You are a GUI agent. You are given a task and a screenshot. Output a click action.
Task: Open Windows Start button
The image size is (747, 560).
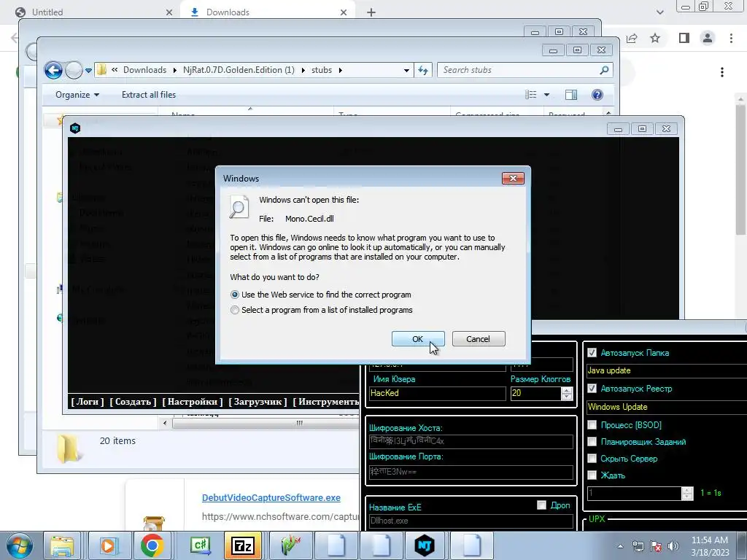click(x=20, y=545)
